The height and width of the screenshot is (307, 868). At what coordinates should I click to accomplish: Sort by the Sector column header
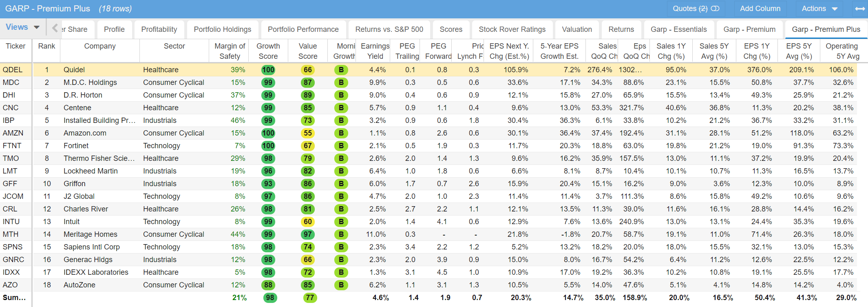pos(174,51)
